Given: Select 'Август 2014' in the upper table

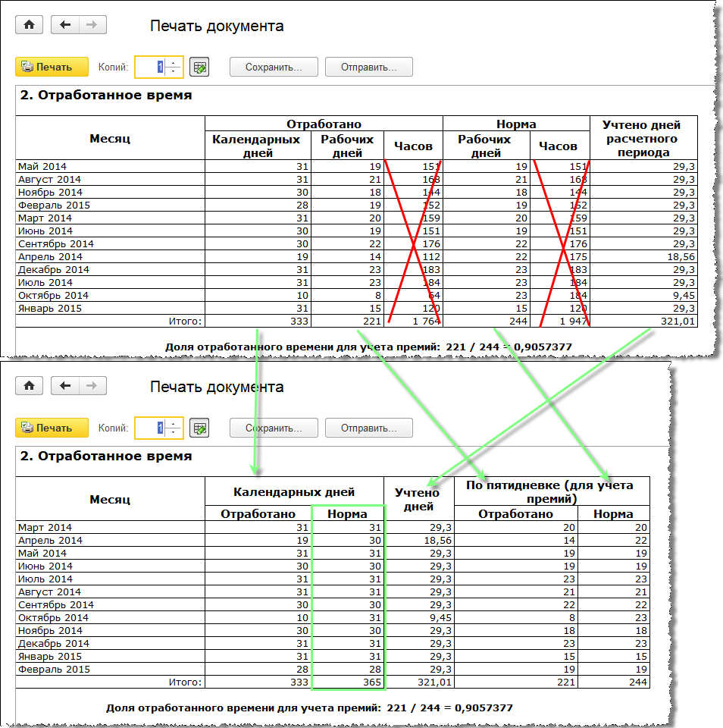Looking at the screenshot, I should (x=49, y=179).
